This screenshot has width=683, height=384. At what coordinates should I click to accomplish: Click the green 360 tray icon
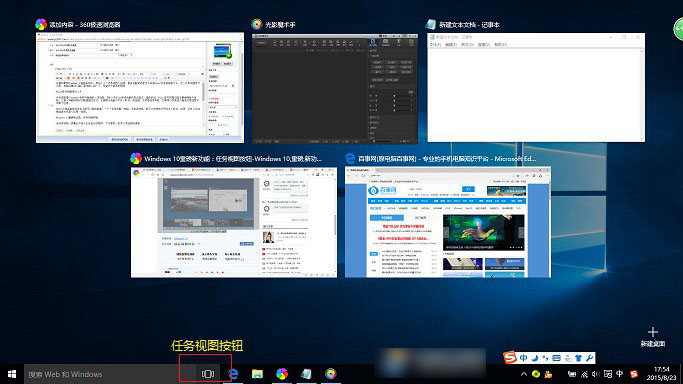536,374
